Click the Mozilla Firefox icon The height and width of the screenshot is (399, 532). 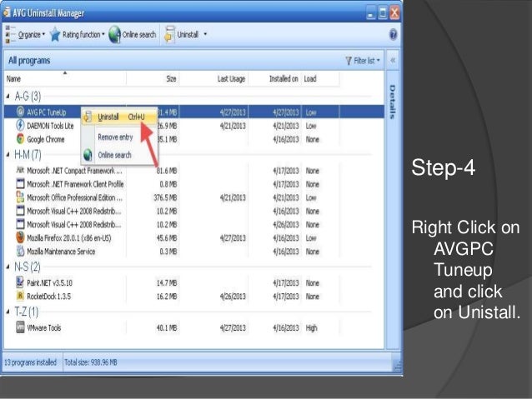(x=20, y=237)
